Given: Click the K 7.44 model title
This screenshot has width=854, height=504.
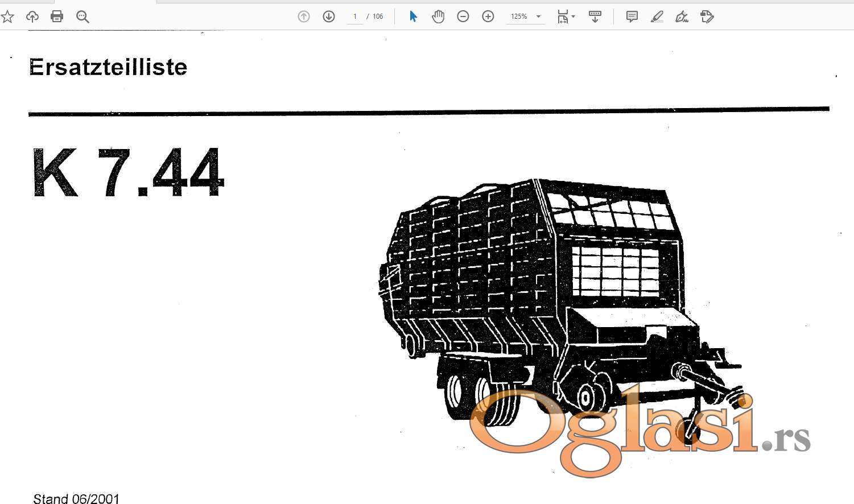Looking at the screenshot, I should [129, 172].
